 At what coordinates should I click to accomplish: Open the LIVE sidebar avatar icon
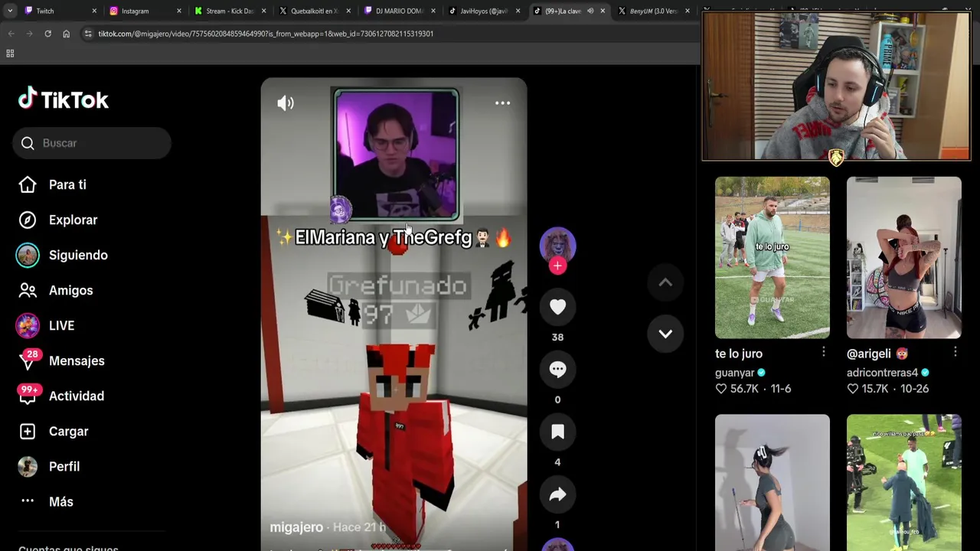28,325
